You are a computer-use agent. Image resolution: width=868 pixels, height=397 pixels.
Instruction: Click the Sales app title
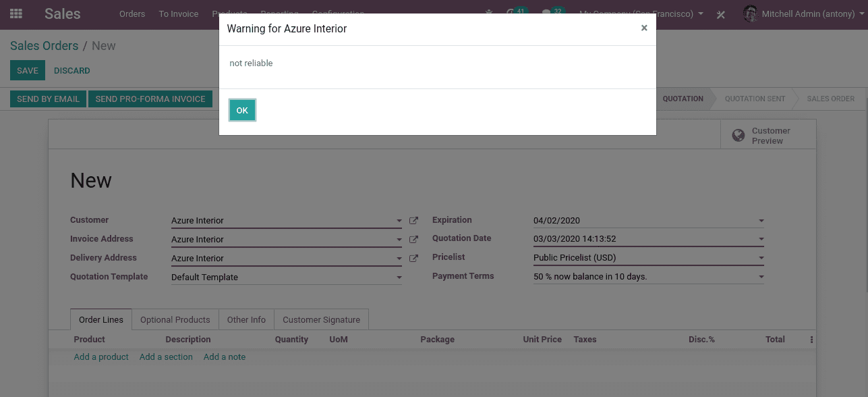[63, 14]
